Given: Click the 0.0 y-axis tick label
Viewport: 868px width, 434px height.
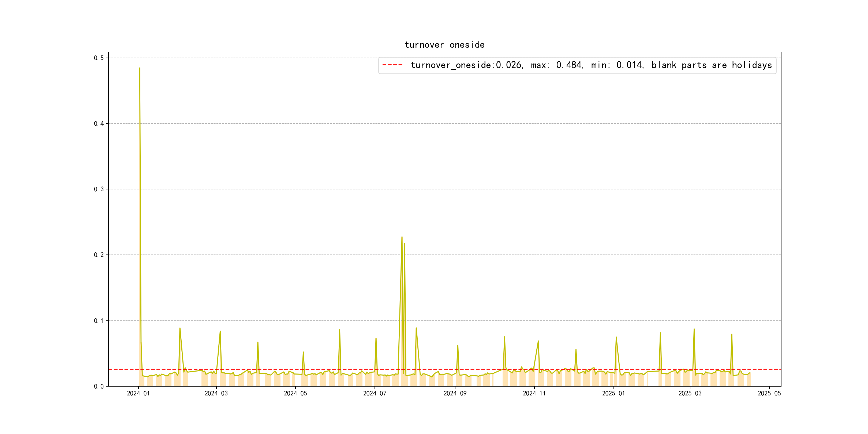Looking at the screenshot, I should click(99, 387).
